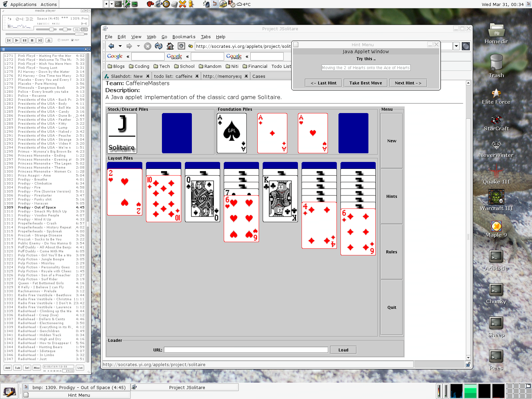Click the browser Stop loading icon
The image size is (532, 399).
click(x=148, y=46)
